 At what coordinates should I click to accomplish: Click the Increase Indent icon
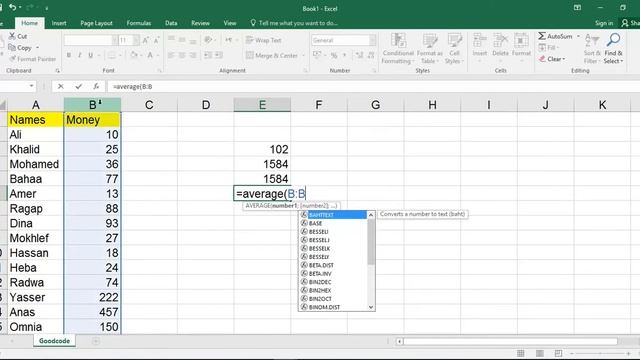[219, 55]
